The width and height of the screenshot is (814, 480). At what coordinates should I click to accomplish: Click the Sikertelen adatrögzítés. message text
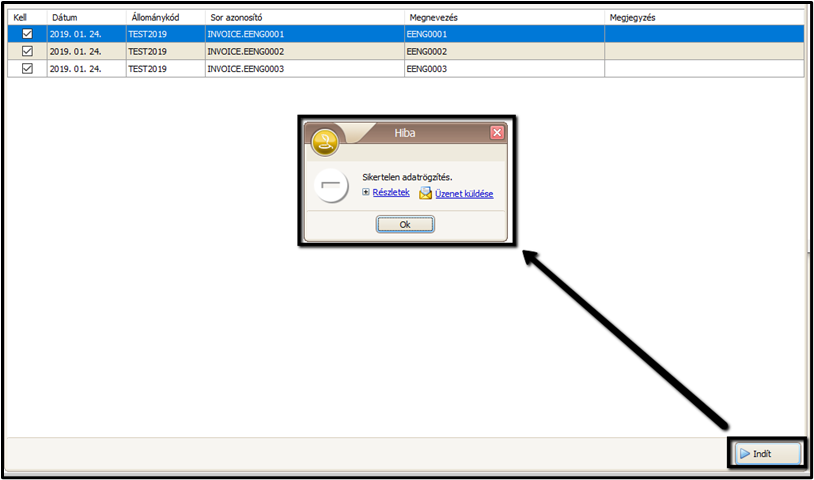pyautogui.click(x=407, y=177)
